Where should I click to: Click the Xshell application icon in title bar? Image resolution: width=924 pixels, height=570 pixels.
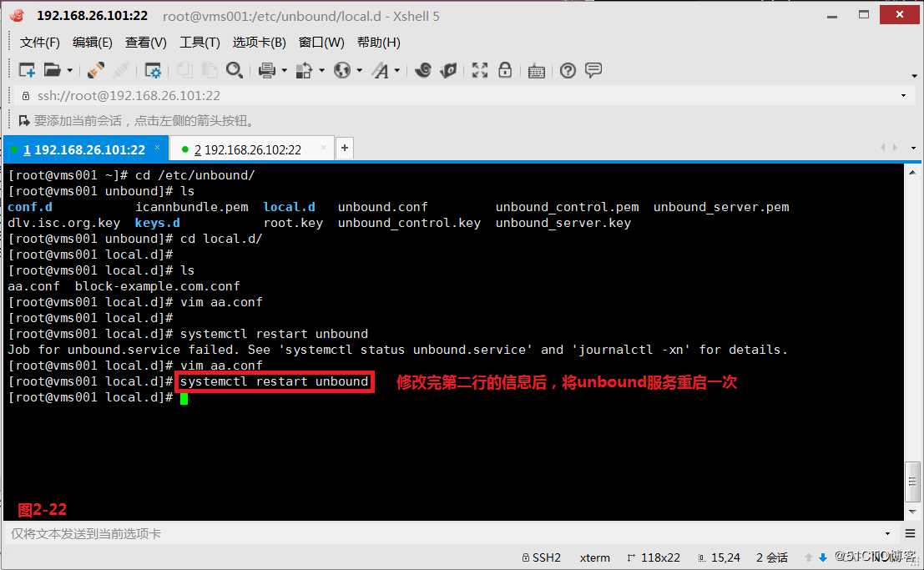point(17,15)
